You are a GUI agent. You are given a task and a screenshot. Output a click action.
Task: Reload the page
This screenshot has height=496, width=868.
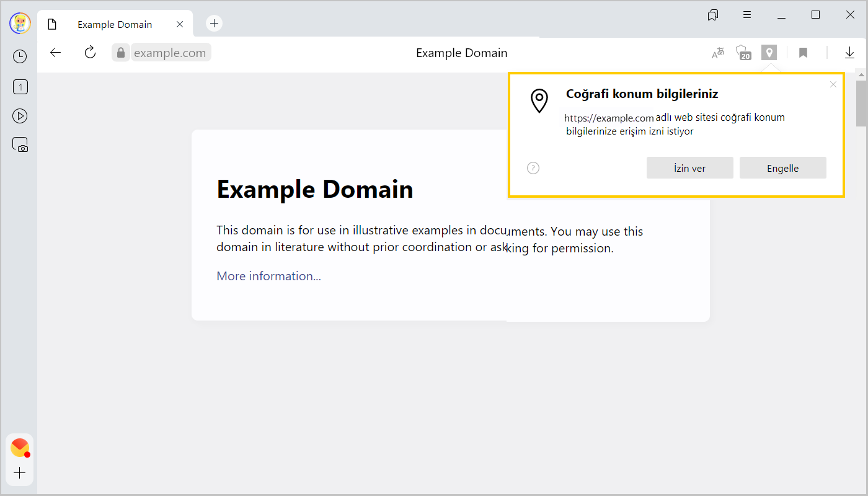pyautogui.click(x=90, y=53)
